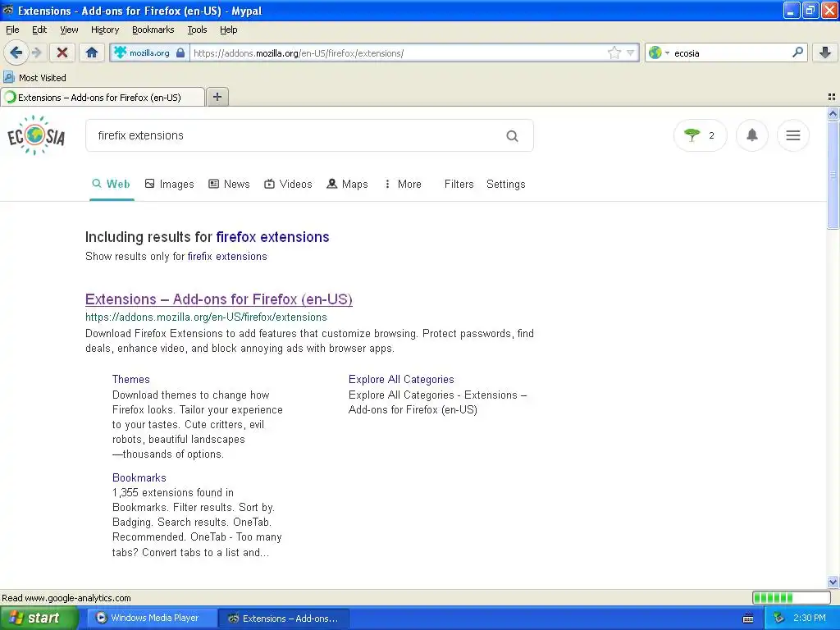The height and width of the screenshot is (630, 840).
Task: Click the magnifier in the browser search box
Action: [797, 52]
